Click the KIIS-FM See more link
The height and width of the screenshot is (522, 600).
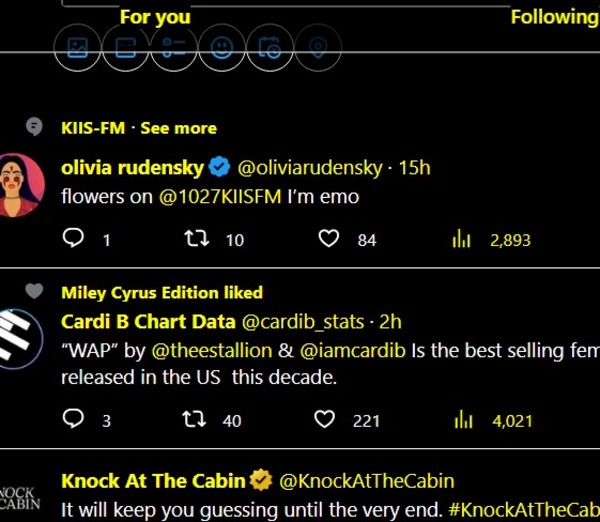point(178,128)
